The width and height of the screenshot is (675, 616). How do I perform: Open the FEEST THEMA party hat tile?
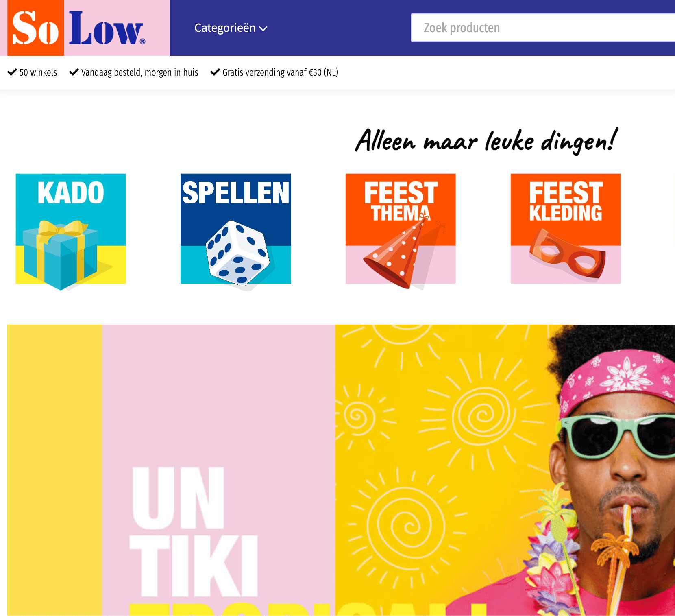tap(401, 229)
